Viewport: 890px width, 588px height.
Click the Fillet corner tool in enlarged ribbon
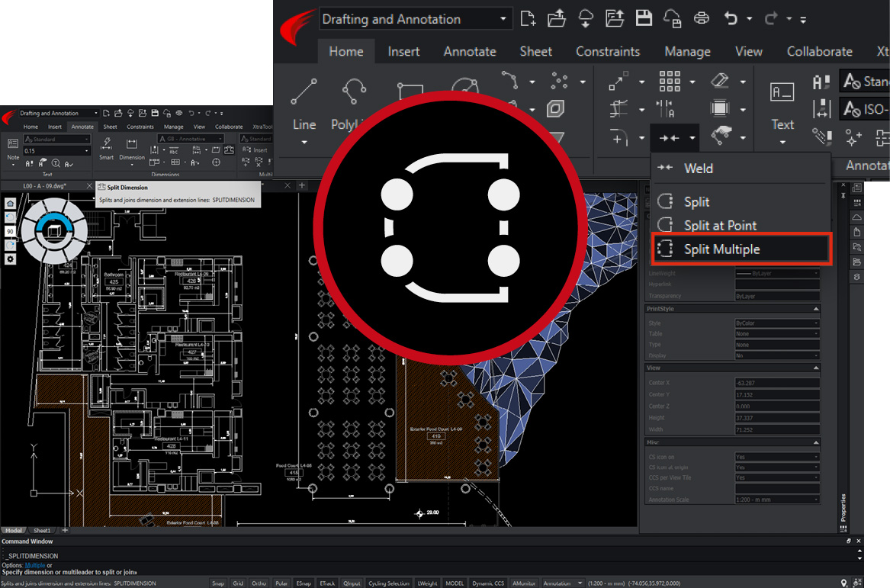click(x=619, y=137)
